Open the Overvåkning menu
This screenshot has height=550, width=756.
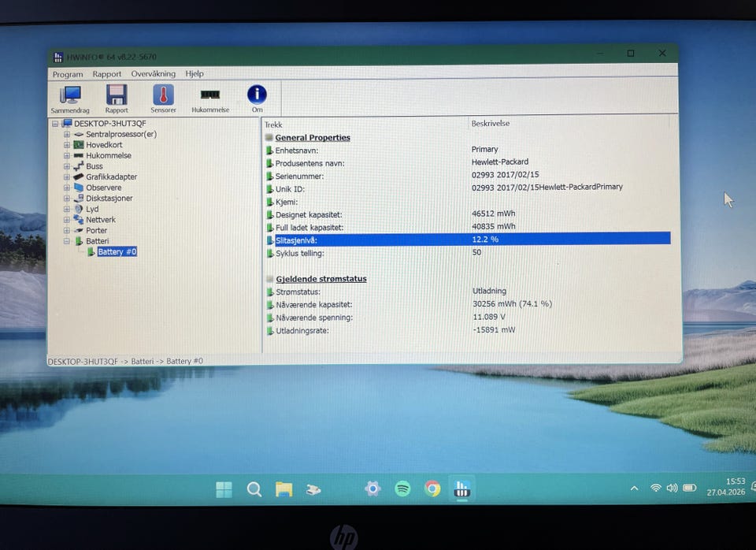pyautogui.click(x=154, y=74)
